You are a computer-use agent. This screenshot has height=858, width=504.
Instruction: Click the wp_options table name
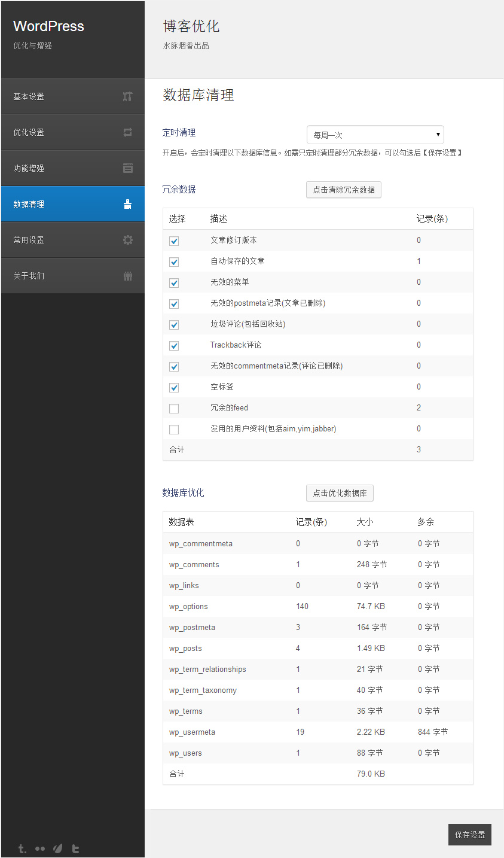click(188, 607)
